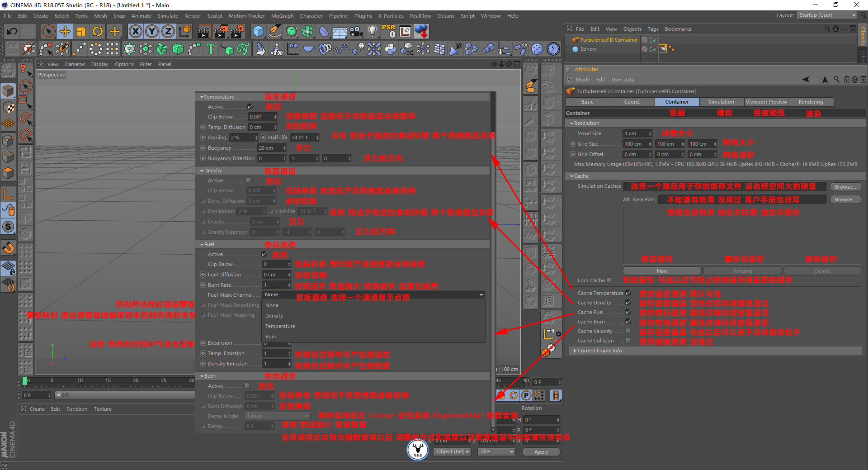Image resolution: width=868 pixels, height=470 pixels.
Task: Activate the Rotate tool
Action: [x=98, y=31]
